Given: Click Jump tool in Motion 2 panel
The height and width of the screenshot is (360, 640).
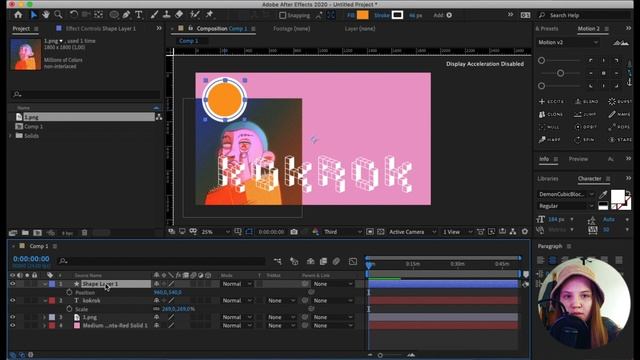Looking at the screenshot, I should pyautogui.click(x=586, y=114).
